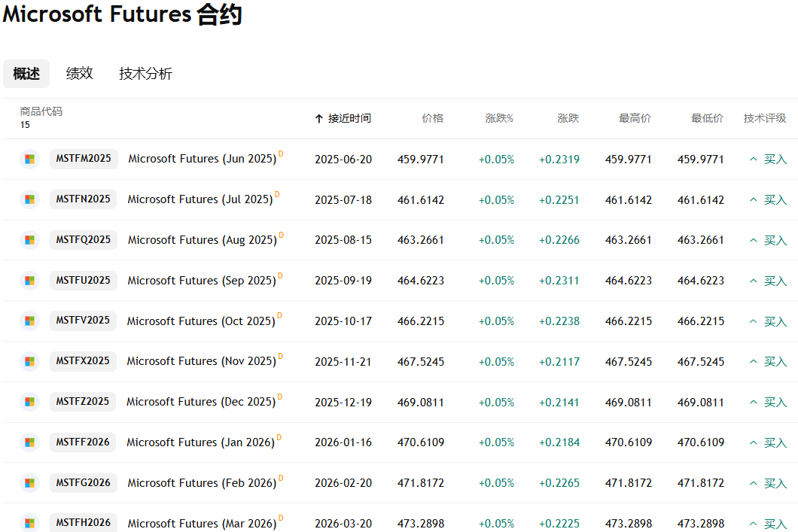This screenshot has width=798, height=532.
Task: Click the Microsoft logo icon beside MSTFZ2025
Action: coord(29,402)
